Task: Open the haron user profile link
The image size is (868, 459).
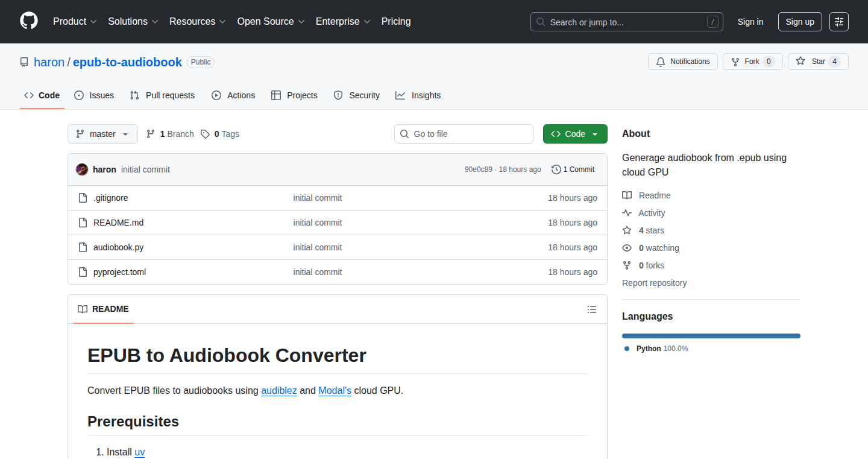Action: point(49,62)
